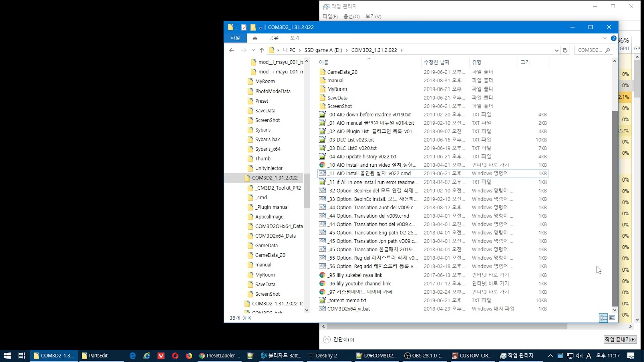Click Task Manager horizontal scrollbar

(446, 326)
